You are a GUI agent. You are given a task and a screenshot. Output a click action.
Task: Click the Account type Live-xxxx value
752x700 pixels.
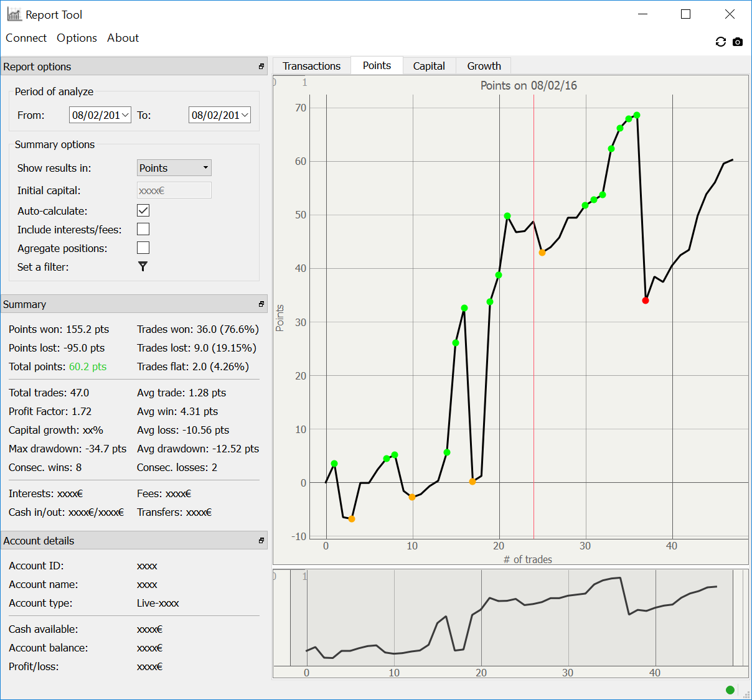158,603
